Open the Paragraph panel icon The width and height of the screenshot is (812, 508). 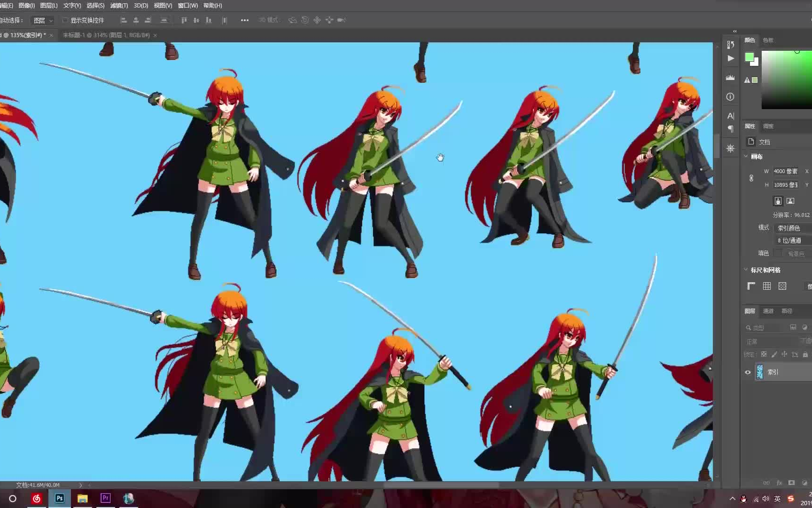point(730,129)
